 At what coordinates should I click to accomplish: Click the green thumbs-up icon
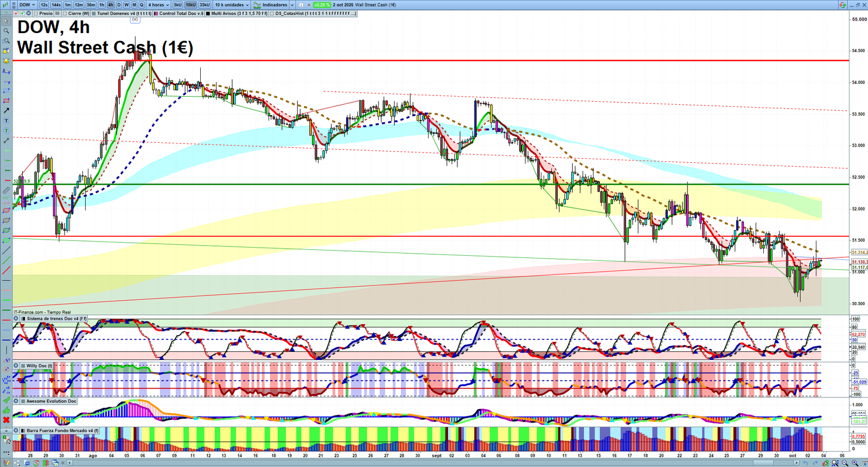pos(7,410)
